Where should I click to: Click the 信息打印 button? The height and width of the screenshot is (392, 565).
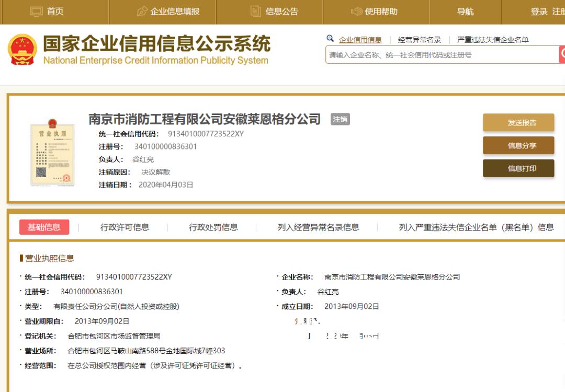tap(518, 168)
